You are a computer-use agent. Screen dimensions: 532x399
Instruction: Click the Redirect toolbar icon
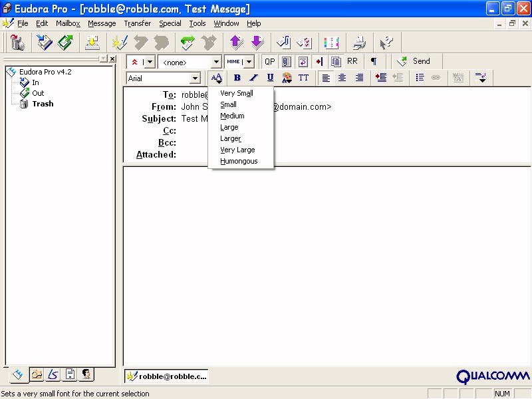click(x=209, y=43)
